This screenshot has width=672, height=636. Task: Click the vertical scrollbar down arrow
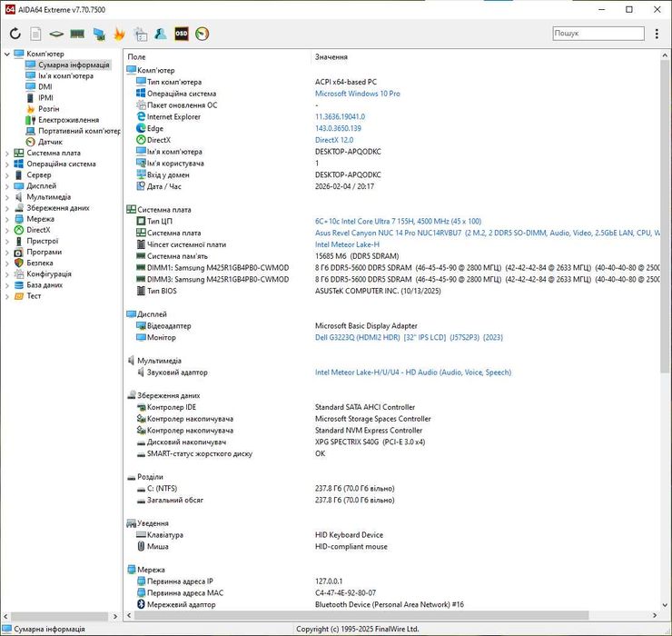(665, 605)
